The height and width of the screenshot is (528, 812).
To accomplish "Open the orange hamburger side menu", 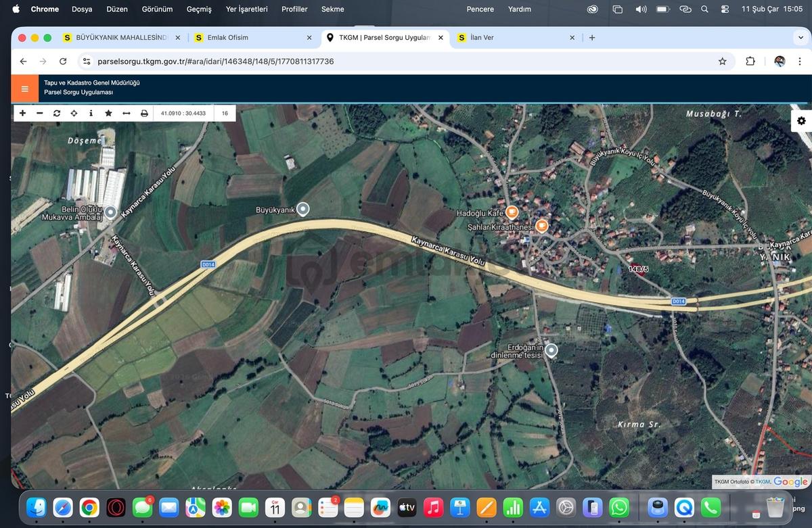I will point(25,89).
